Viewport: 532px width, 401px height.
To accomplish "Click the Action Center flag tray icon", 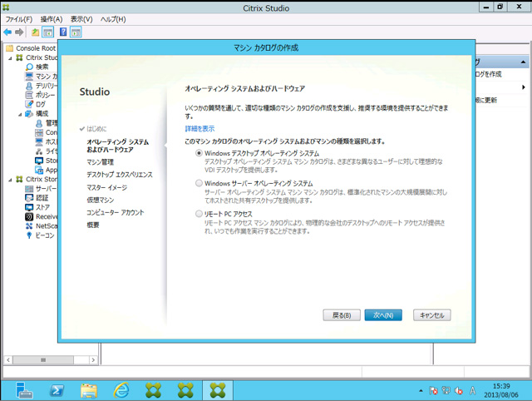I will 433,391.
